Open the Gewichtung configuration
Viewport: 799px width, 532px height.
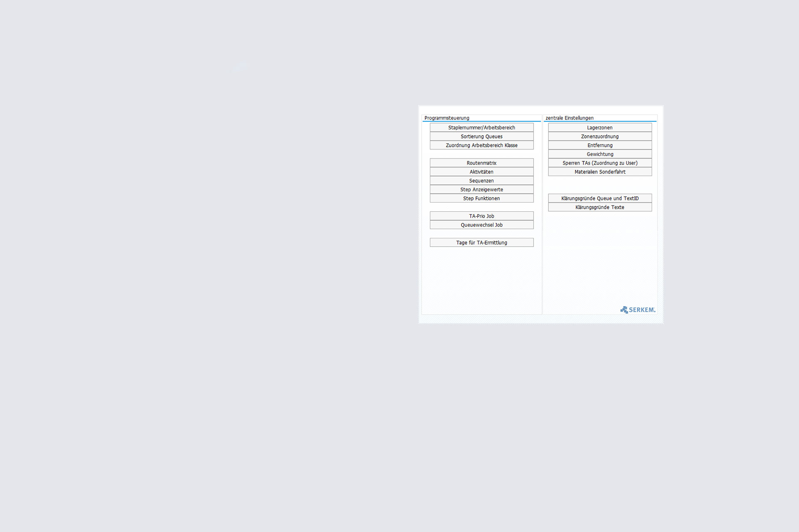tap(600, 154)
